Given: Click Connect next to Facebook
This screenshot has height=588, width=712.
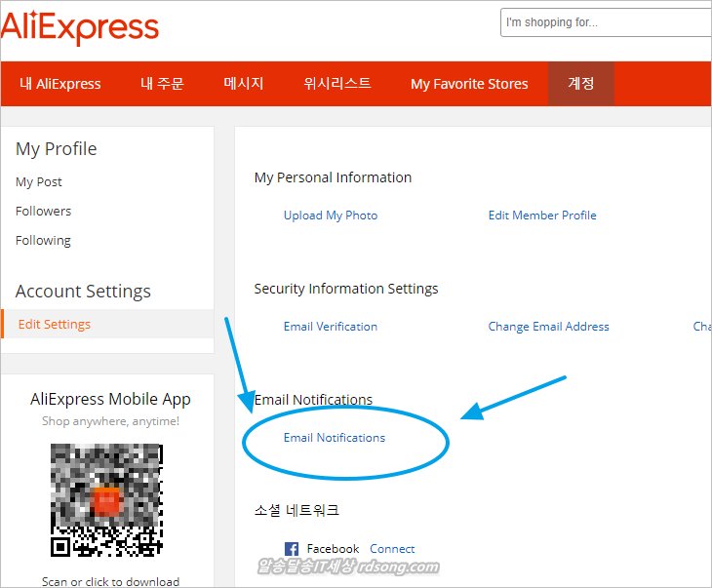Looking at the screenshot, I should click(392, 548).
